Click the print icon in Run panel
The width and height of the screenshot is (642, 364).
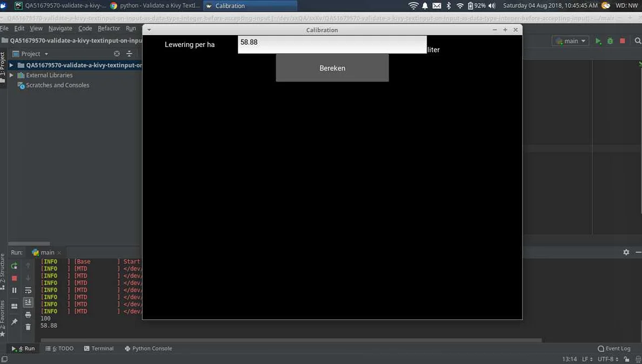(28, 314)
